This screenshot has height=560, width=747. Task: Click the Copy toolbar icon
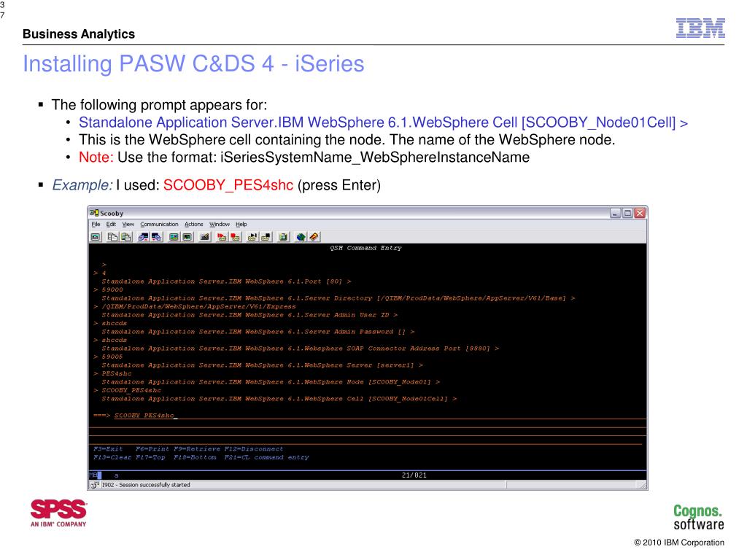click(x=112, y=237)
